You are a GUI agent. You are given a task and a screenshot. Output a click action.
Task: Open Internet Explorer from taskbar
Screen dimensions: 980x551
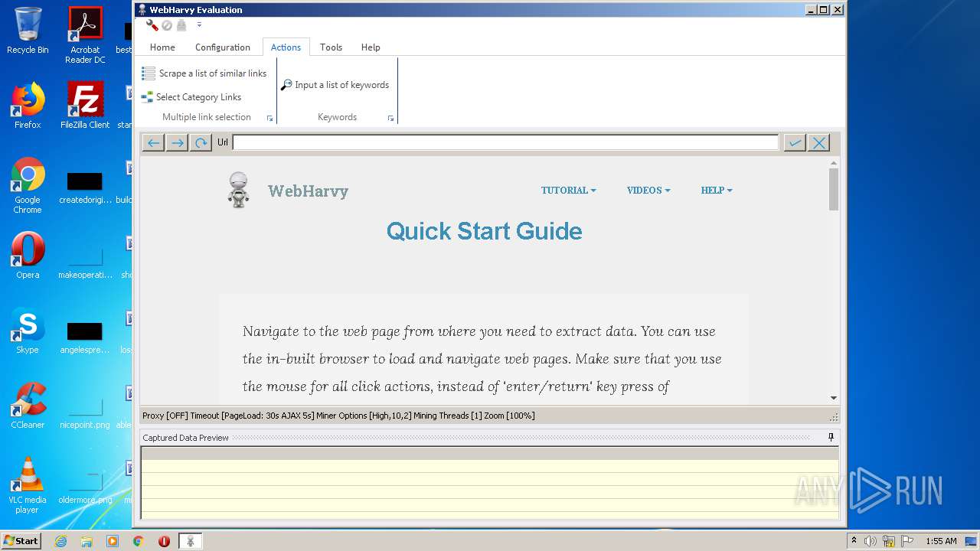click(60, 541)
